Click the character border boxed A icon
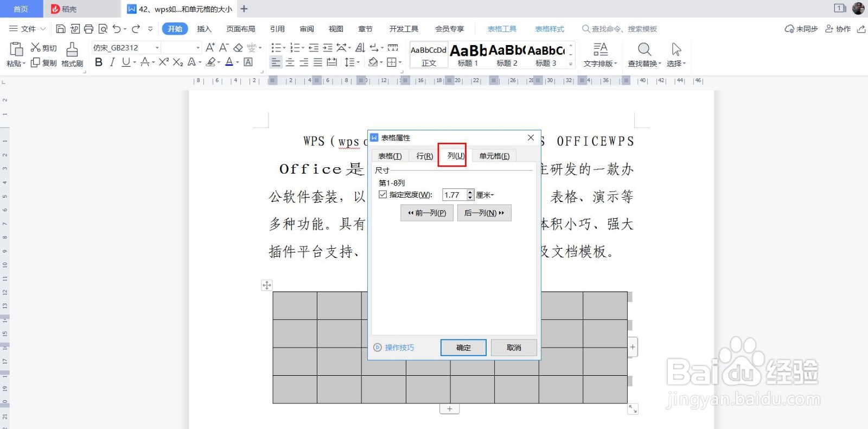This screenshot has height=429, width=868. tap(248, 62)
